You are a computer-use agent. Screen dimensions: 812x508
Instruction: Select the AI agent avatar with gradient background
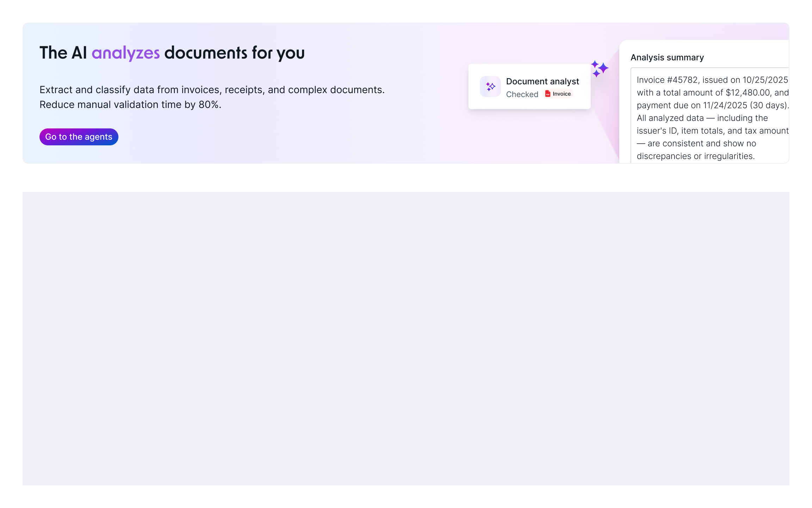click(x=490, y=86)
